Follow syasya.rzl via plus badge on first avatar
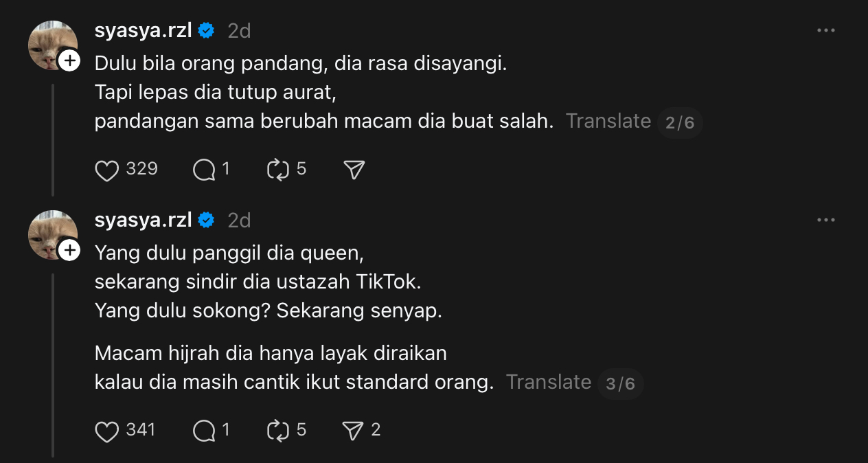This screenshot has width=868, height=463. tap(69, 61)
